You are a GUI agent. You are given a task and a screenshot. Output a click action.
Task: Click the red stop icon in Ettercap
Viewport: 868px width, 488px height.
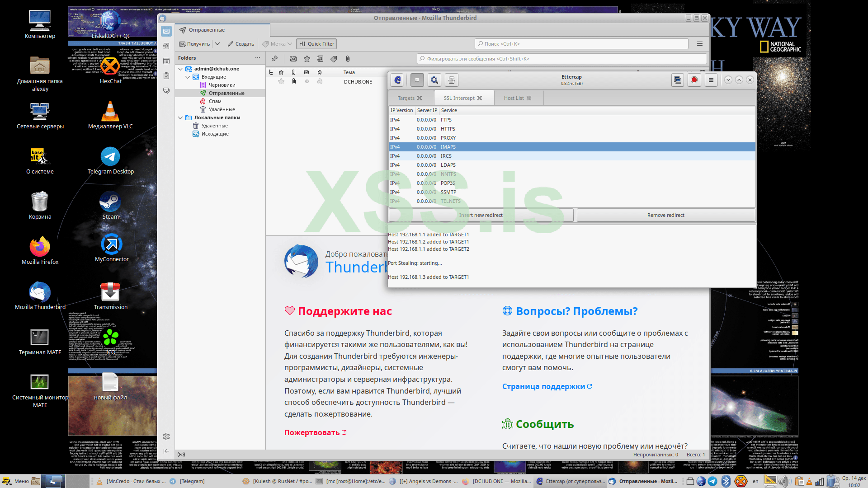coord(694,80)
